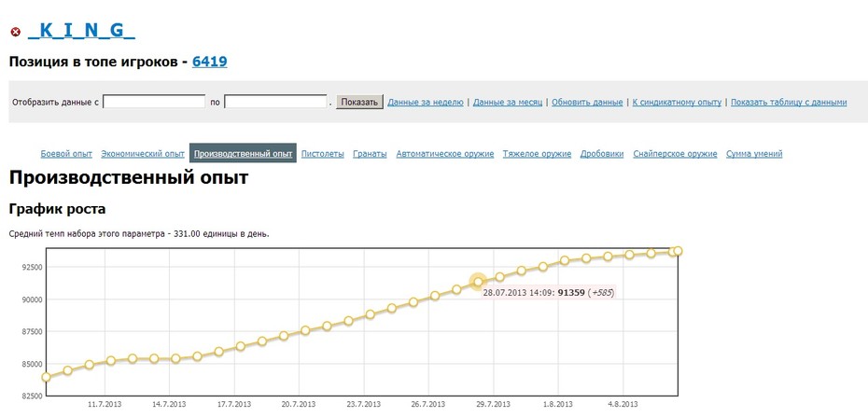Open the Гранаты tab

point(370,154)
